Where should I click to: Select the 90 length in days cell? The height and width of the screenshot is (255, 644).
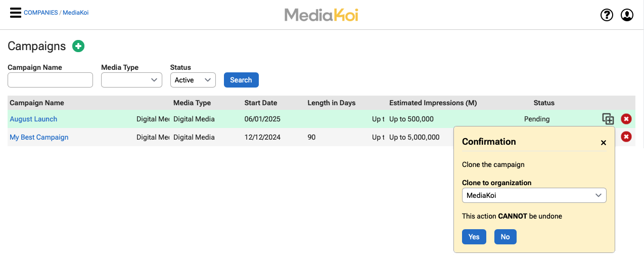click(311, 137)
